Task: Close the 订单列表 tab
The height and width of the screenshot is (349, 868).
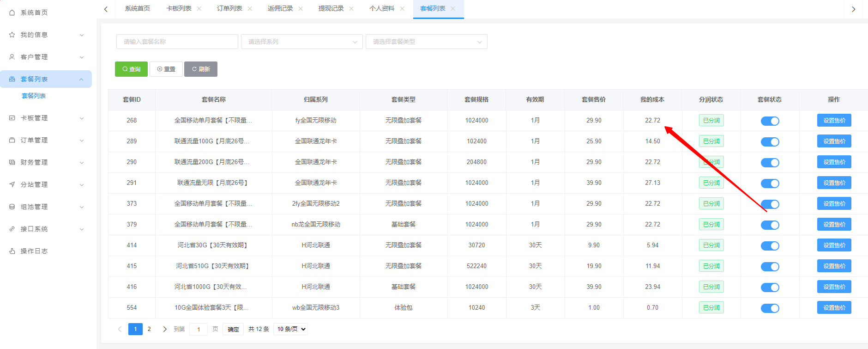Action: 250,9
